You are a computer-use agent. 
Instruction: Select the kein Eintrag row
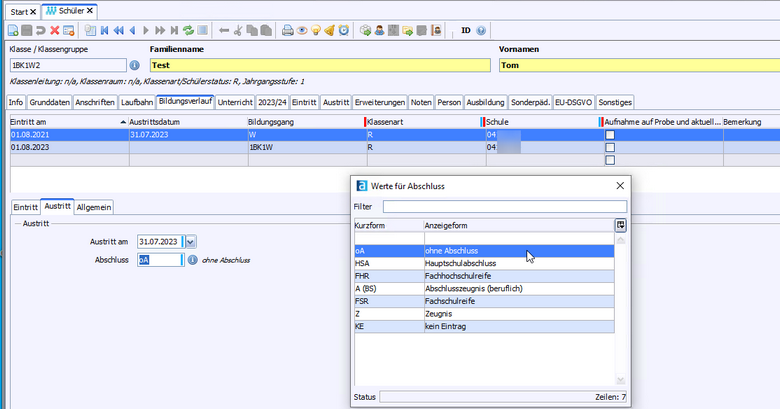(x=484, y=326)
